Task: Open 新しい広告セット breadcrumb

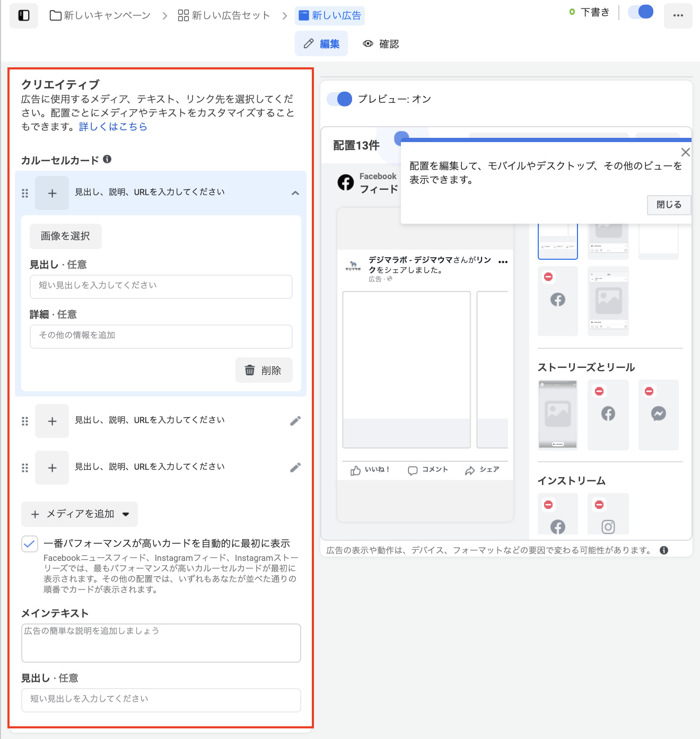Action: click(x=224, y=15)
